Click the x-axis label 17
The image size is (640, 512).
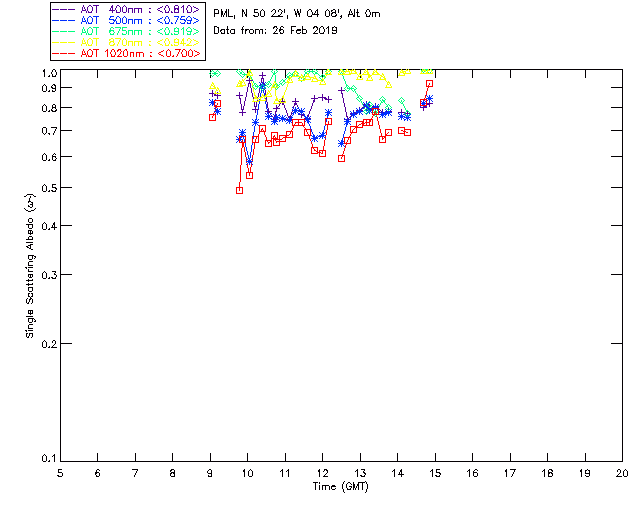[510, 474]
